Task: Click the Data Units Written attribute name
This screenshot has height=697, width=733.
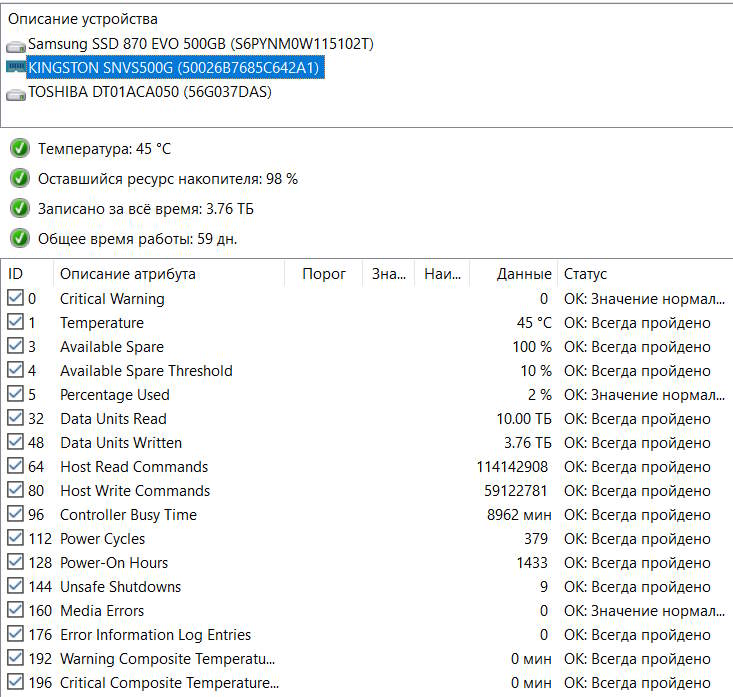Action: click(121, 443)
